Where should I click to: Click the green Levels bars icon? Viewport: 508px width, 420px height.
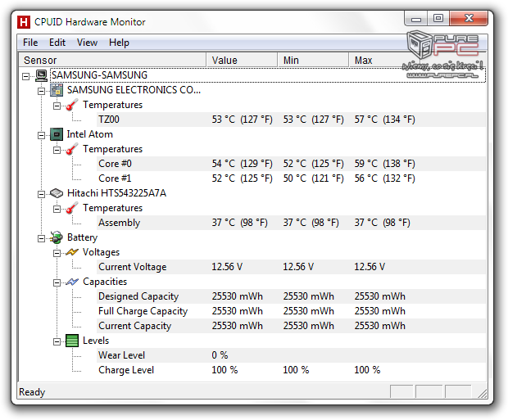click(72, 341)
